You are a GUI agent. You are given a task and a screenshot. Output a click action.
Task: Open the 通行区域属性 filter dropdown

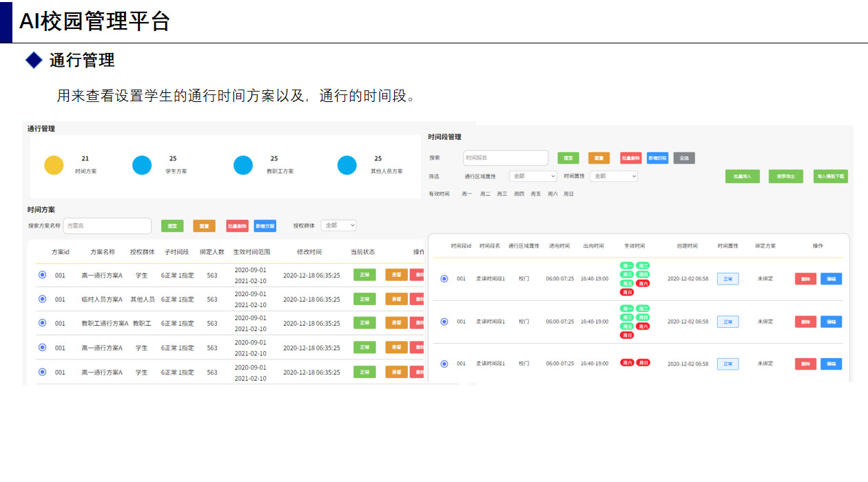click(x=533, y=176)
